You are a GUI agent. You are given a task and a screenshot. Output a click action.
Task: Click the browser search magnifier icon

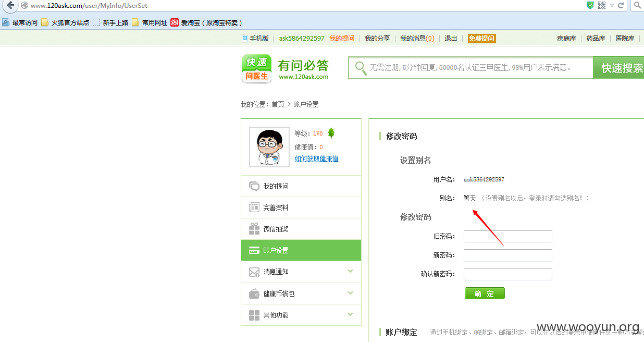[x=638, y=5]
